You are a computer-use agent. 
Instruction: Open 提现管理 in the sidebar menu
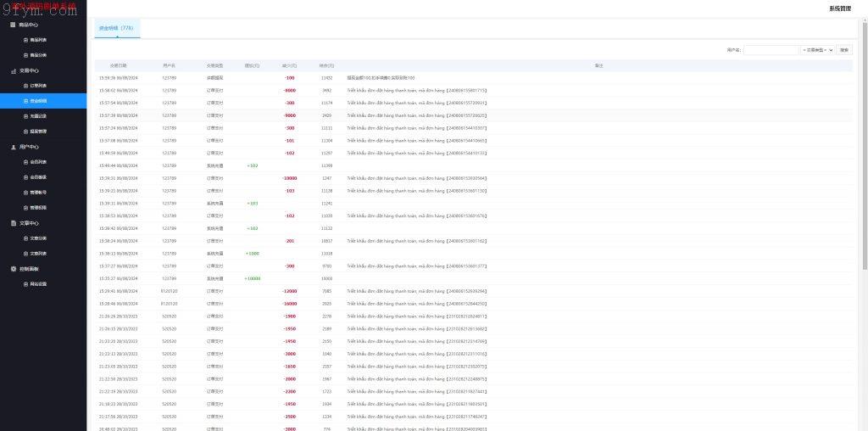coord(38,132)
